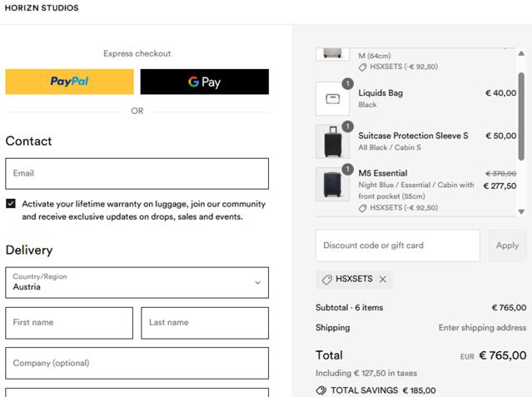
Task: Open the Suitcase Protection Sleeve S thumbnail
Action: (332, 141)
